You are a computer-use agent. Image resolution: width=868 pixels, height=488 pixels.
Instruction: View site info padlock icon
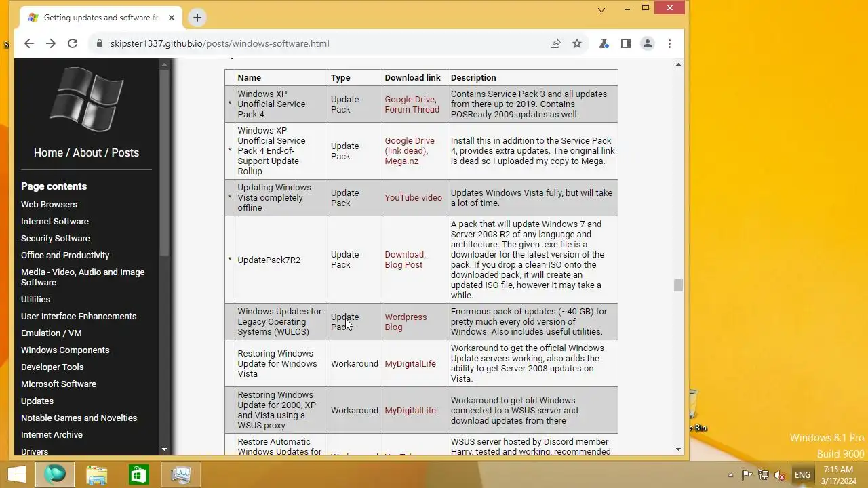(100, 43)
